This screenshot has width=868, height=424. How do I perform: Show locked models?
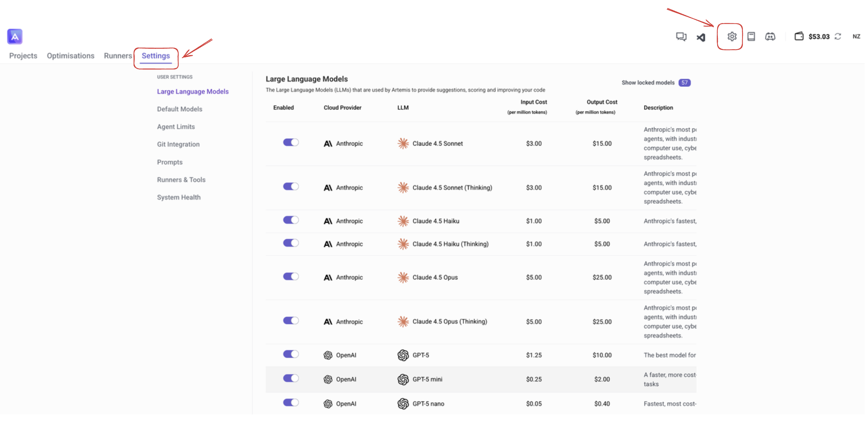point(647,82)
